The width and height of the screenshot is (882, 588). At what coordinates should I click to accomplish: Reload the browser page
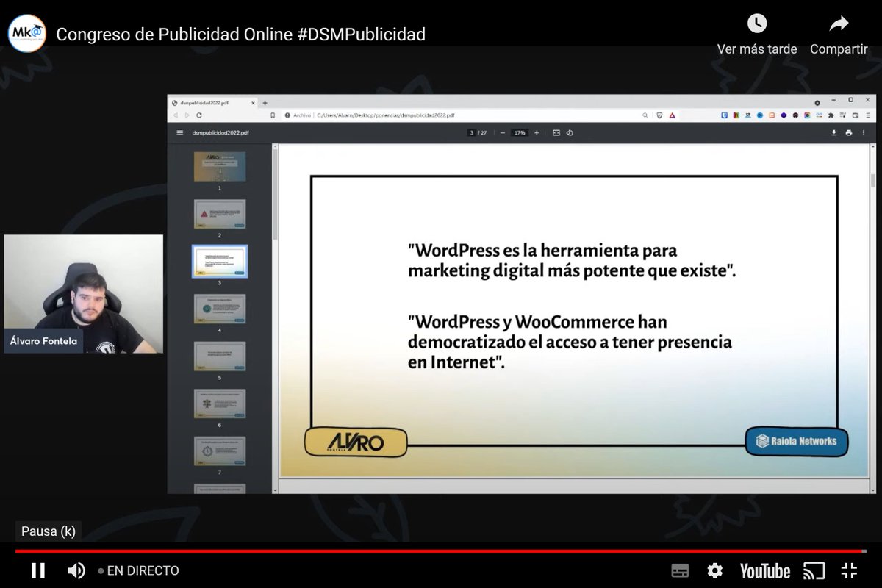[199, 115]
